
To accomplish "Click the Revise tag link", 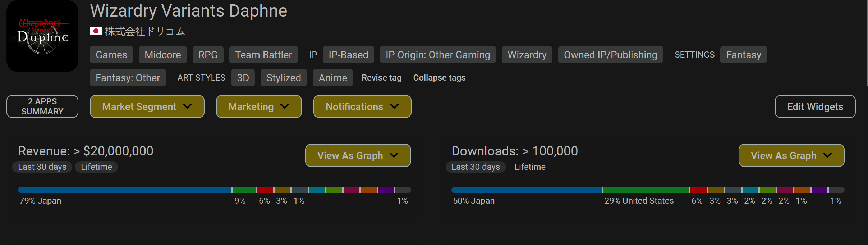I will click(x=381, y=78).
